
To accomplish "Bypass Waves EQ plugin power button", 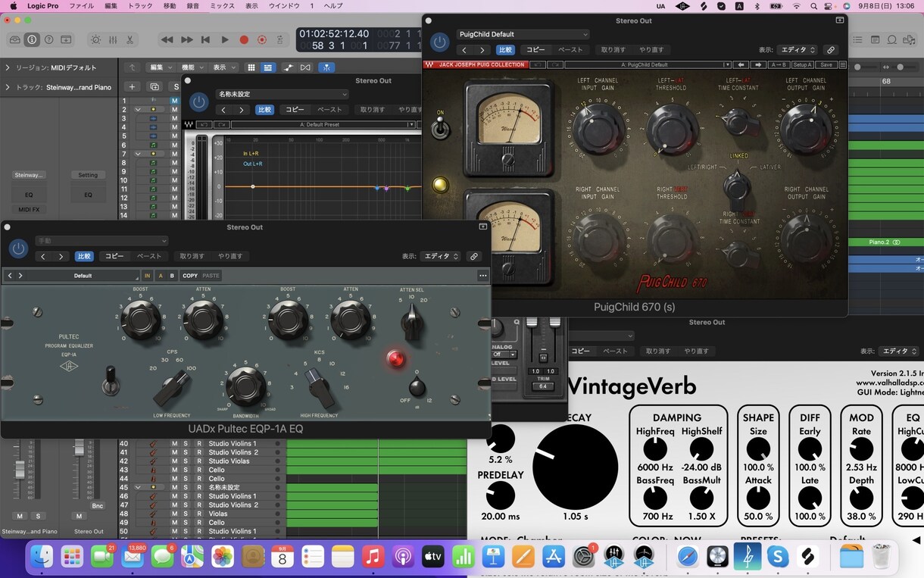I will (x=199, y=102).
